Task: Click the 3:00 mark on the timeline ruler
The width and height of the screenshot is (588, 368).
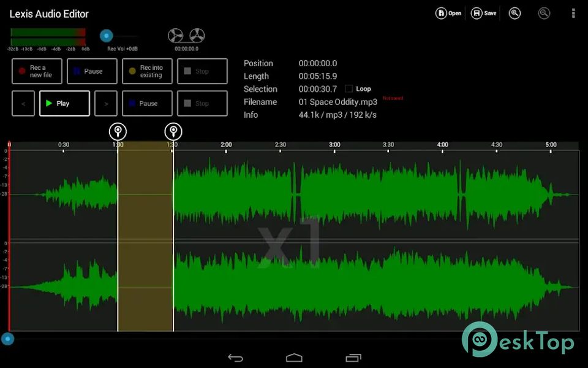Action: click(334, 145)
